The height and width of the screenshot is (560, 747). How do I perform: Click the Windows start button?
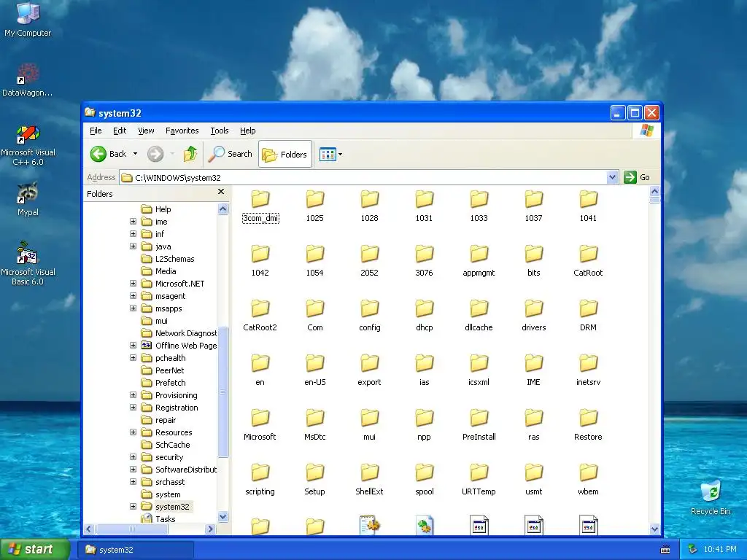pyautogui.click(x=34, y=549)
